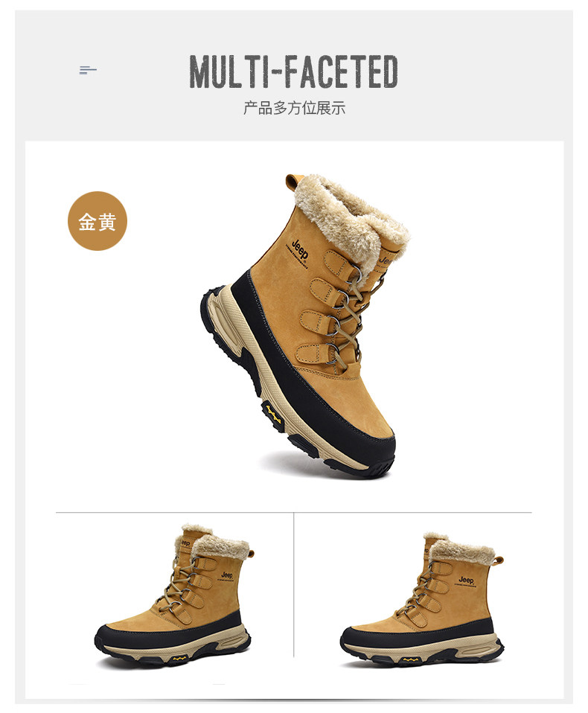Screen dimensions: 588x713
Task: Click the 产品多方位展示 subtitle
Action: pos(294,108)
